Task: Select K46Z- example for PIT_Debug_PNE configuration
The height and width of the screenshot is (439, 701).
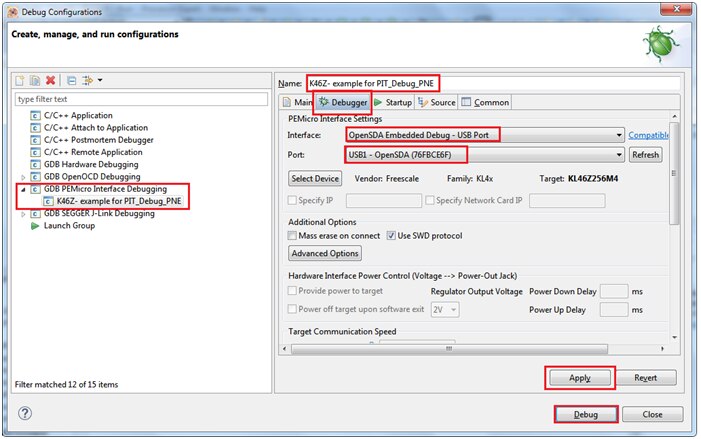Action: pos(119,201)
